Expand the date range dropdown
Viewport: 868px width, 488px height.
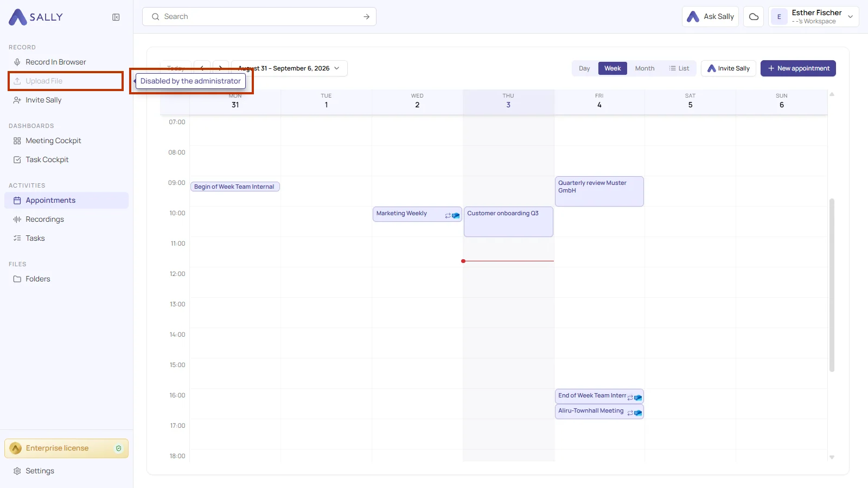[x=289, y=68]
